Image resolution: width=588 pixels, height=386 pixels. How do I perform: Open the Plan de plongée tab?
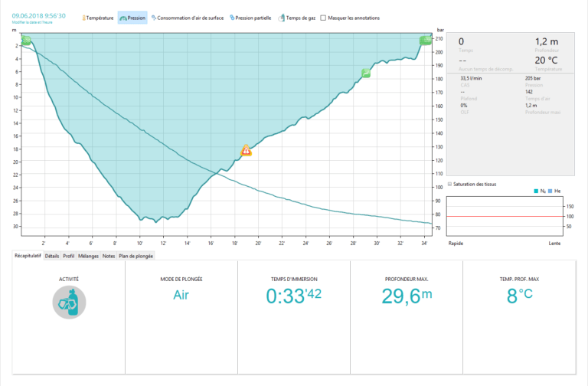point(136,256)
